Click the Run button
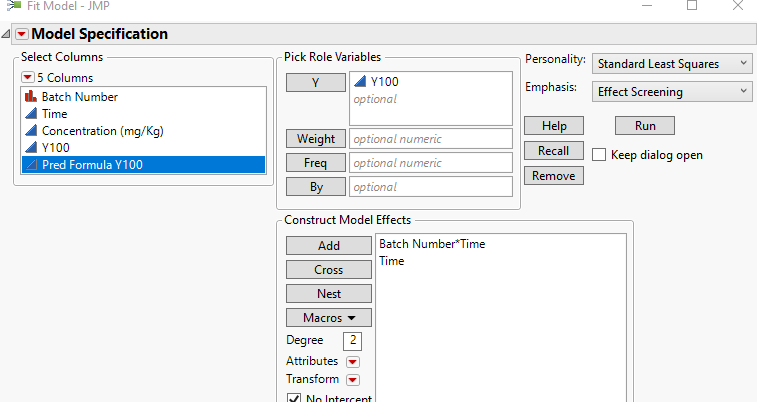Viewport: 757px width, 402px height. [x=644, y=126]
